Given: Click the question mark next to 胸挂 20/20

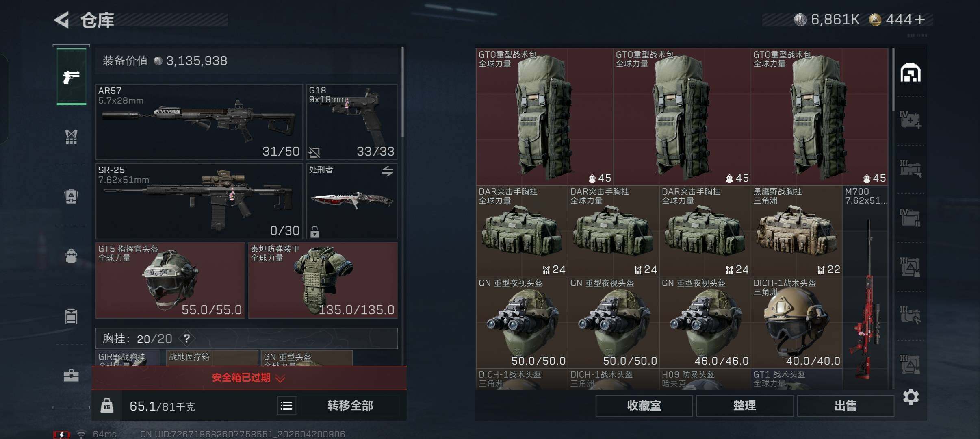Looking at the screenshot, I should pos(186,338).
